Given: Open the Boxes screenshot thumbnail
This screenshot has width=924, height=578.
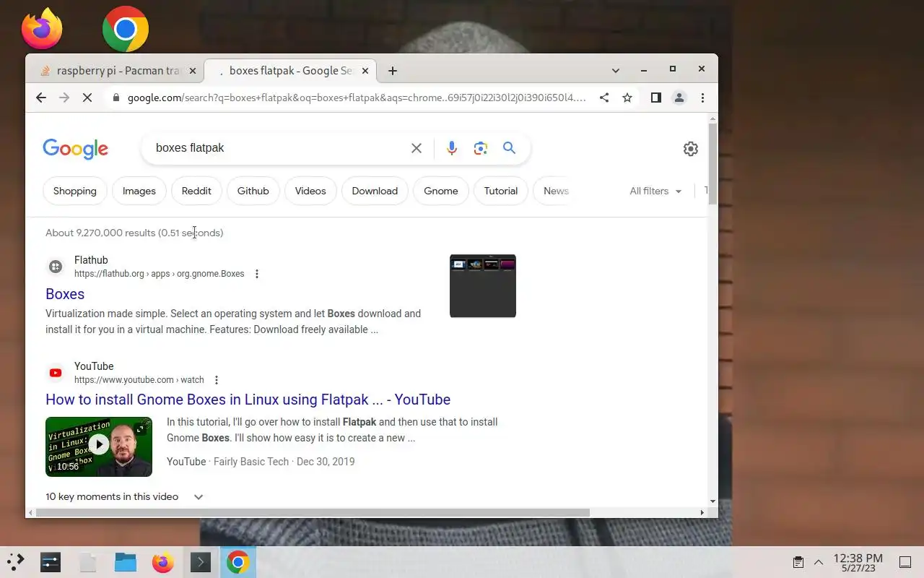Looking at the screenshot, I should 483,286.
